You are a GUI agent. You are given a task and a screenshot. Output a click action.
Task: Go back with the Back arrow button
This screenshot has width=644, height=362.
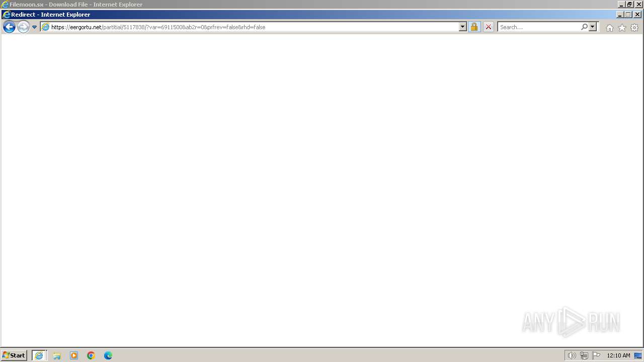point(9,27)
